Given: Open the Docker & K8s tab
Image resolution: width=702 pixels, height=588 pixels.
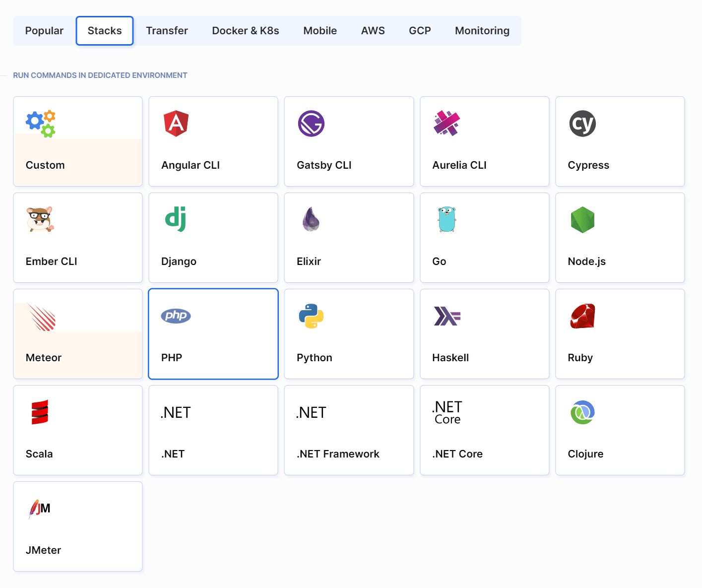Looking at the screenshot, I should [245, 31].
